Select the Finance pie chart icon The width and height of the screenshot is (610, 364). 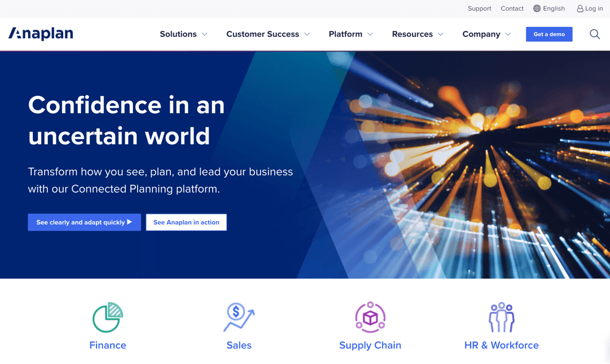[x=108, y=318]
